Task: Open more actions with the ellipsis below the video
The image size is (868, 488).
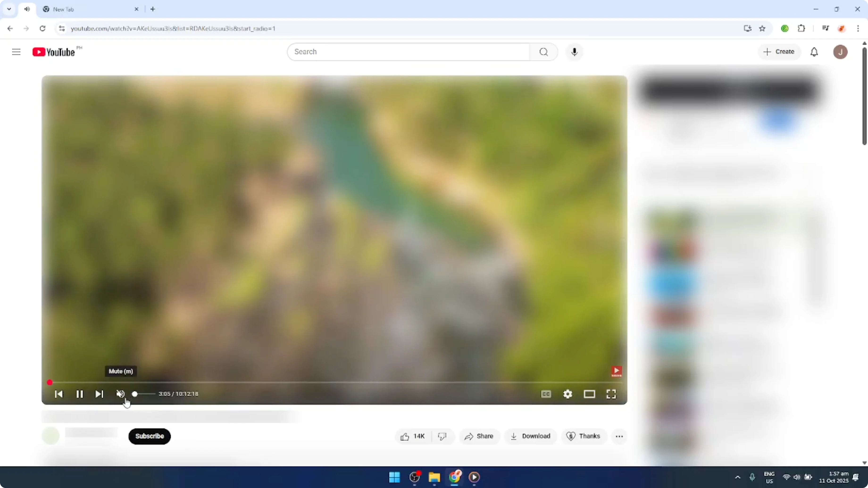Action: 619,436
